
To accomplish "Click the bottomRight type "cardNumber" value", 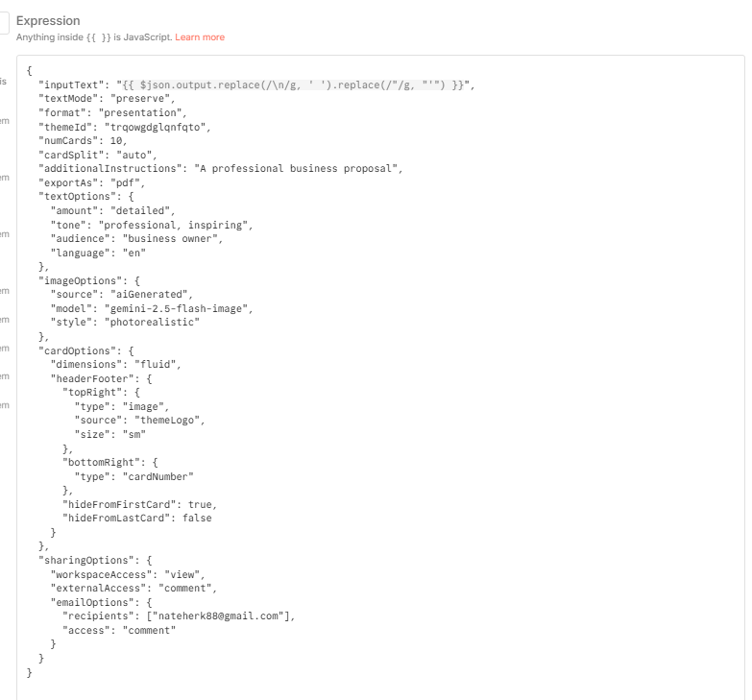I will pyautogui.click(x=158, y=477).
